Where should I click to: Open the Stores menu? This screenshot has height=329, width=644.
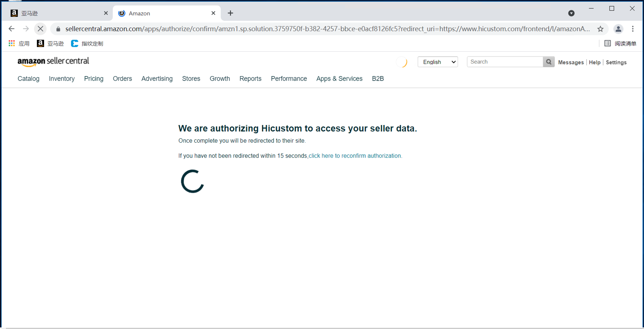click(191, 79)
